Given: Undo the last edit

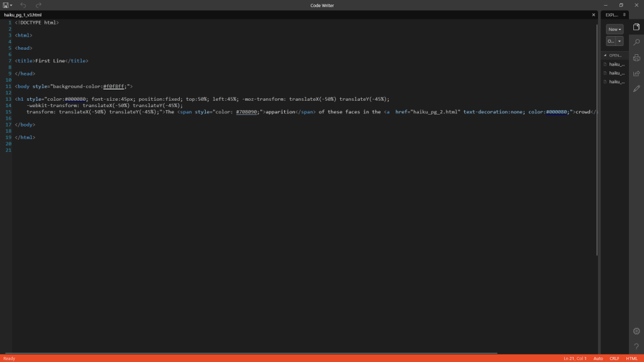Looking at the screenshot, I should point(24,5).
